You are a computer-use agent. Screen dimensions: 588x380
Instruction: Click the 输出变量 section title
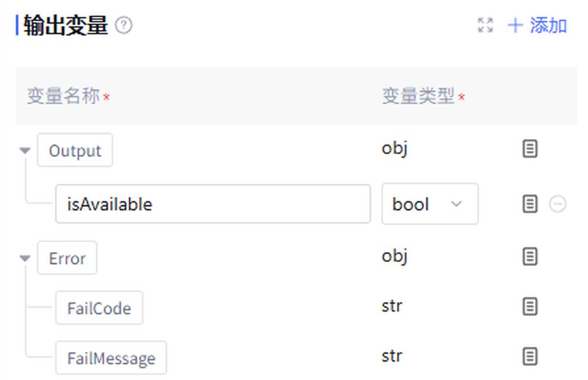click(x=65, y=25)
